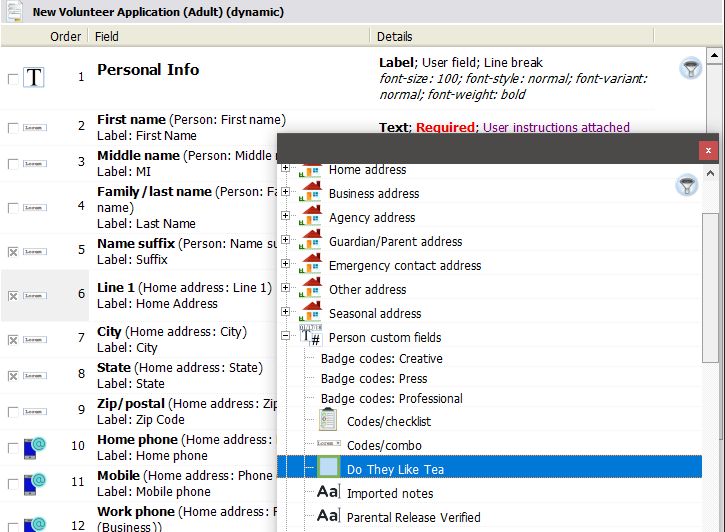Screen dimensions: 725x532
Task: Click the Codes/checklist clipboard icon
Action: pyautogui.click(x=328, y=421)
